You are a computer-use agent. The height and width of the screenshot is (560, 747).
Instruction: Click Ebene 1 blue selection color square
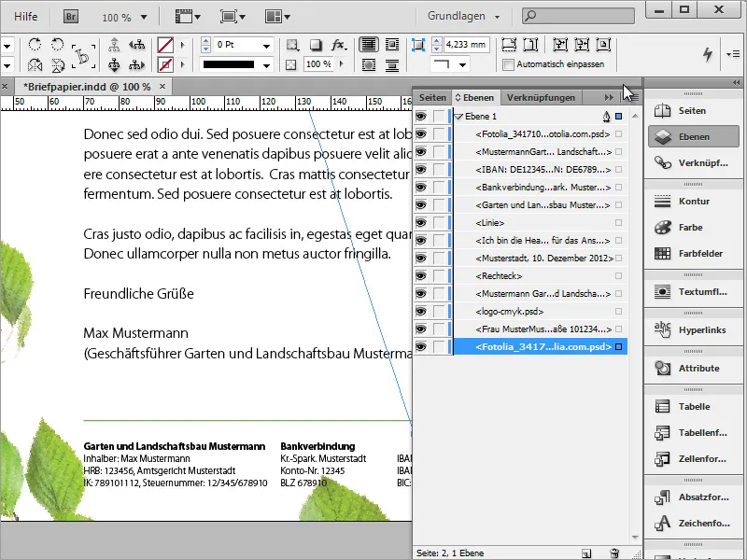coord(618,116)
